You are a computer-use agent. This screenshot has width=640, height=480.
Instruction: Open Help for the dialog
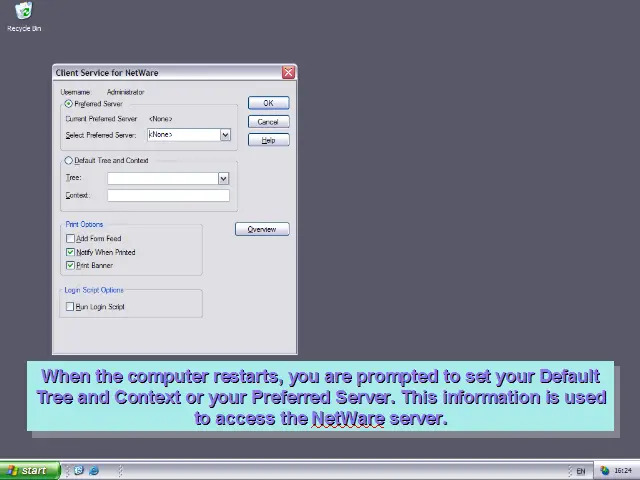(x=269, y=140)
